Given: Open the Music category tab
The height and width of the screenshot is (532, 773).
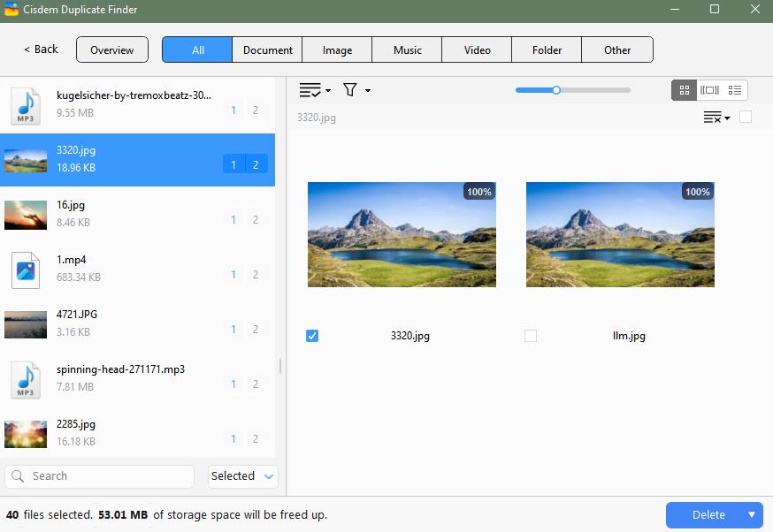Looking at the screenshot, I should [x=406, y=49].
